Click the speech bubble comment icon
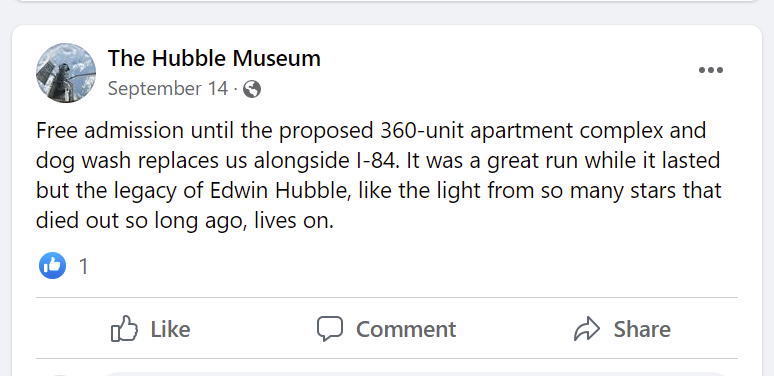Screen dimensions: 774x376 (329, 329)
